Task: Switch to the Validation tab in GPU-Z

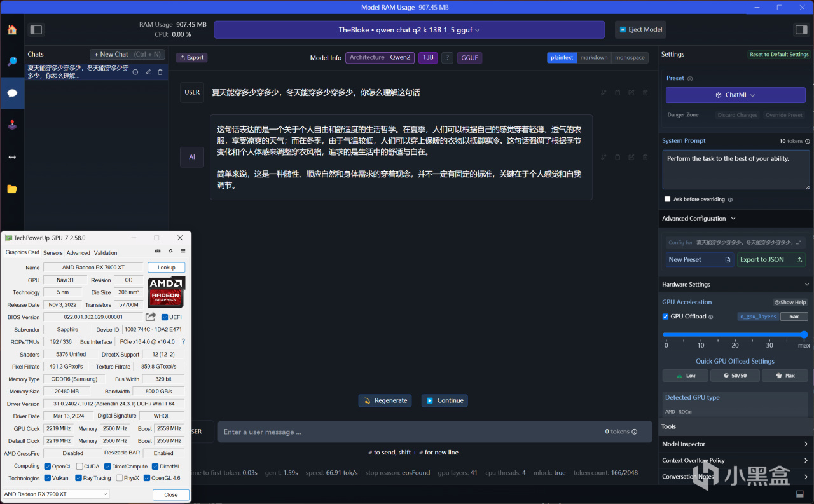Action: pyautogui.click(x=106, y=253)
